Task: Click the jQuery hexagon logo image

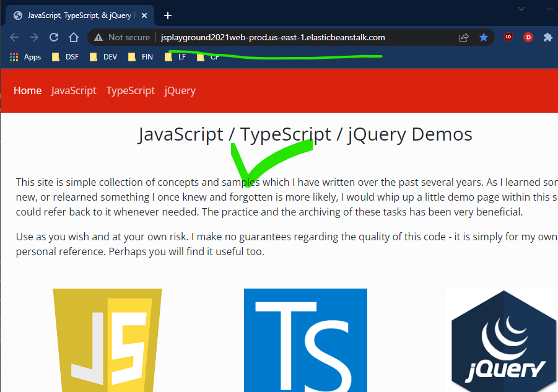Action: coord(504,341)
